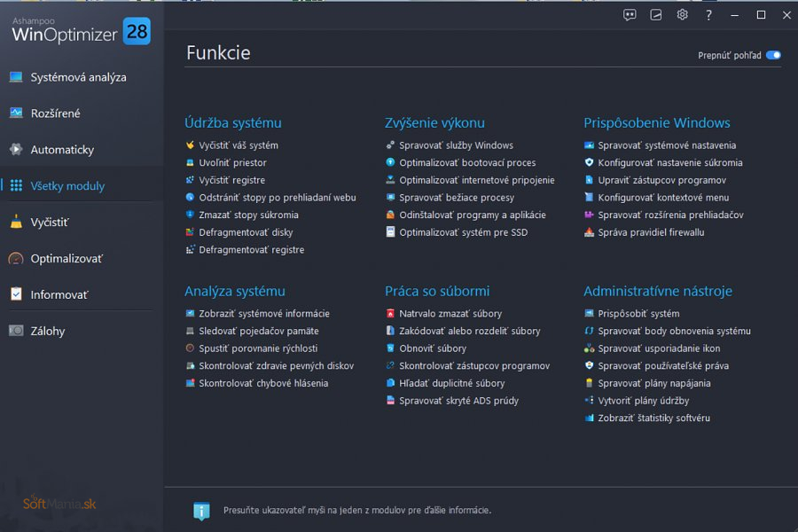Open settings via the gear icon
Viewport: 798px width, 532px height.
point(682,15)
